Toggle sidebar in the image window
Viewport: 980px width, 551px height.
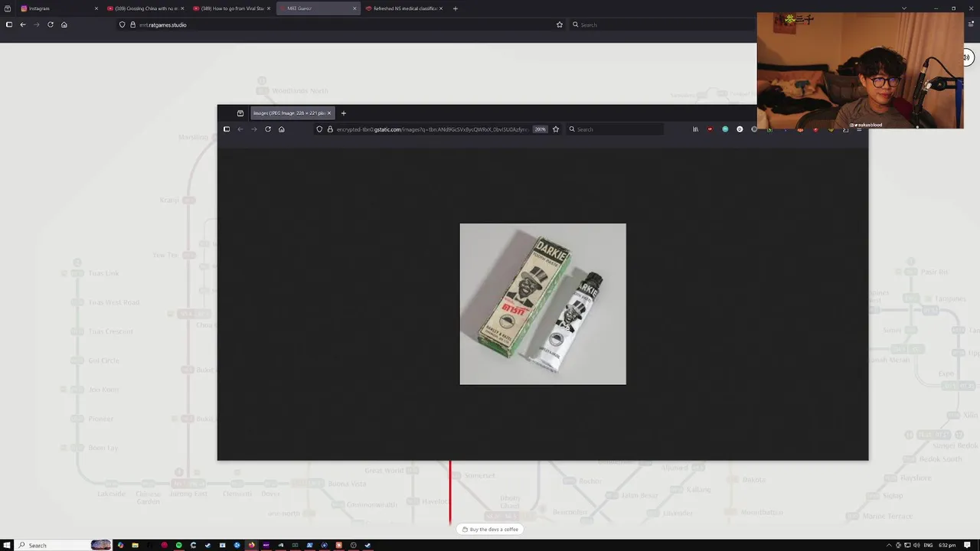point(227,129)
